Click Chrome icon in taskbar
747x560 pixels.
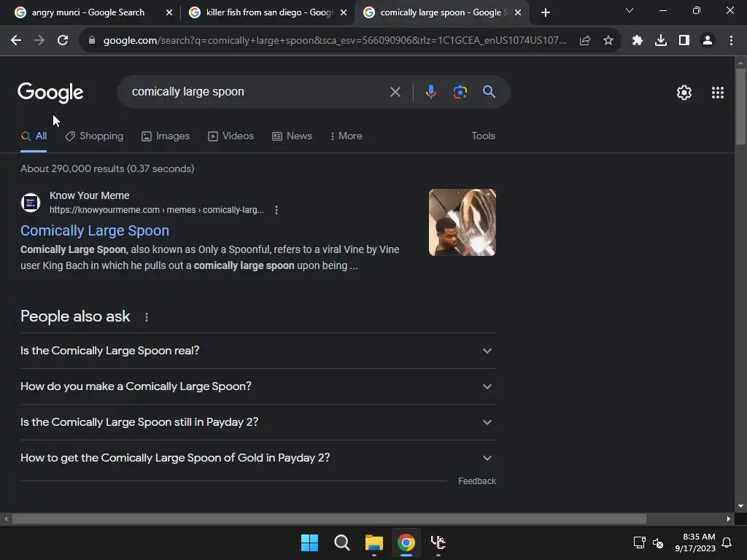406,542
